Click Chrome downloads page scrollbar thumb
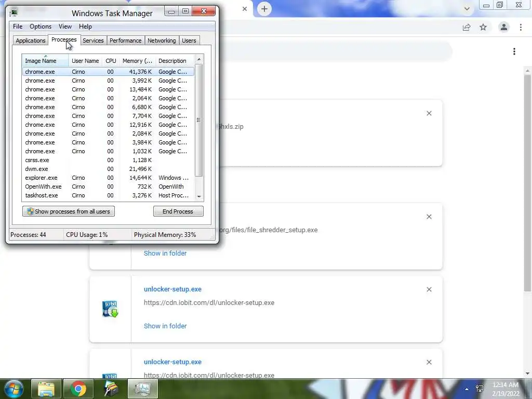 click(527, 183)
